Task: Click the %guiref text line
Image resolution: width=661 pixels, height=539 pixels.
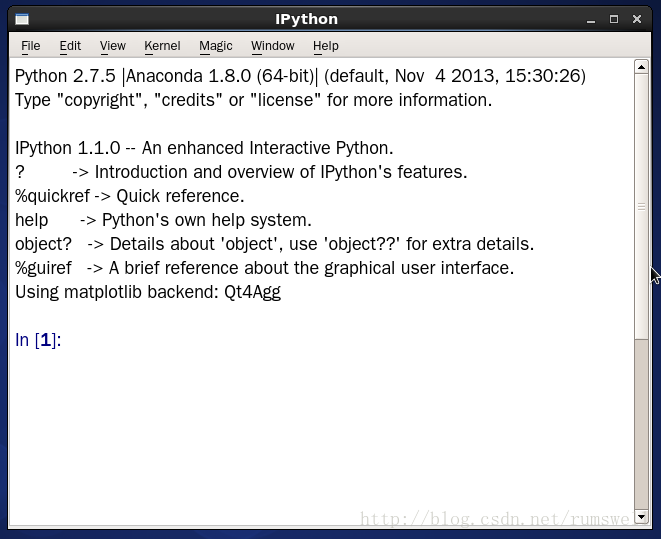Action: pyautogui.click(x=264, y=268)
